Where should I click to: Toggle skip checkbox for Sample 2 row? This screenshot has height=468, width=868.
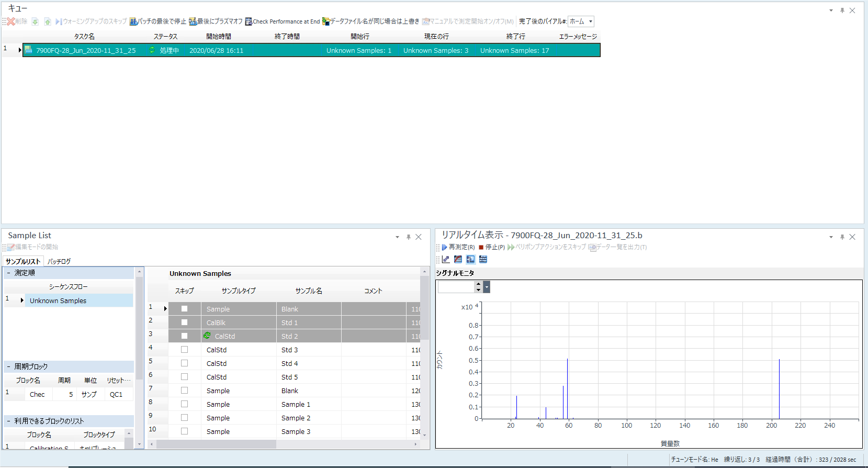tap(184, 418)
